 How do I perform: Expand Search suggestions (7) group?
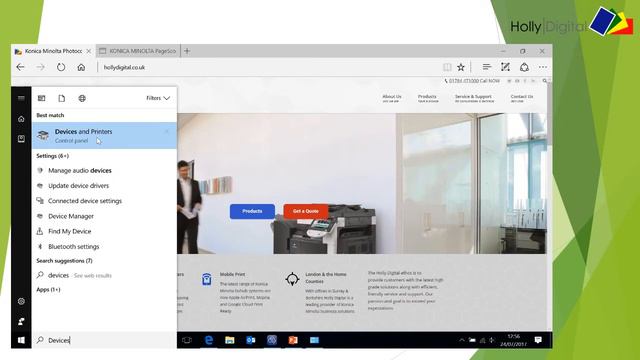coord(64,261)
